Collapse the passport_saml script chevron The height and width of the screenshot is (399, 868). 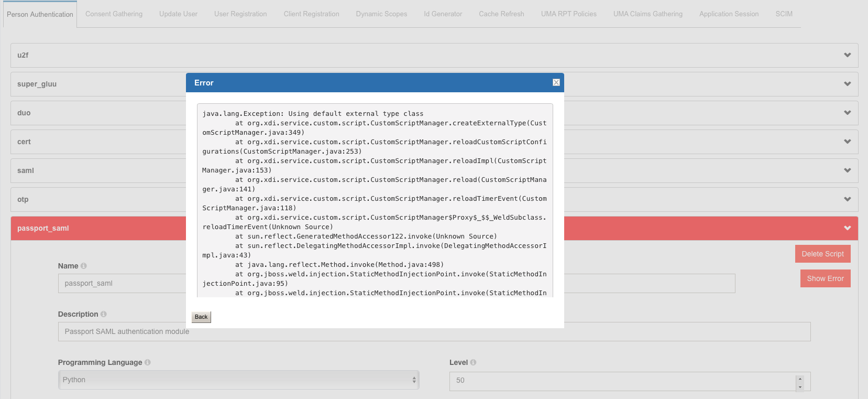847,228
